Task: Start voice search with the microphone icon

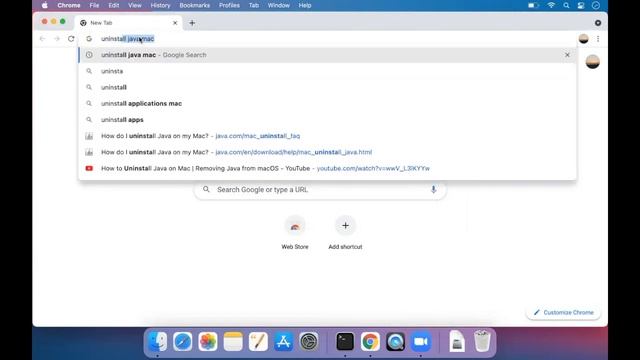Action: (433, 189)
